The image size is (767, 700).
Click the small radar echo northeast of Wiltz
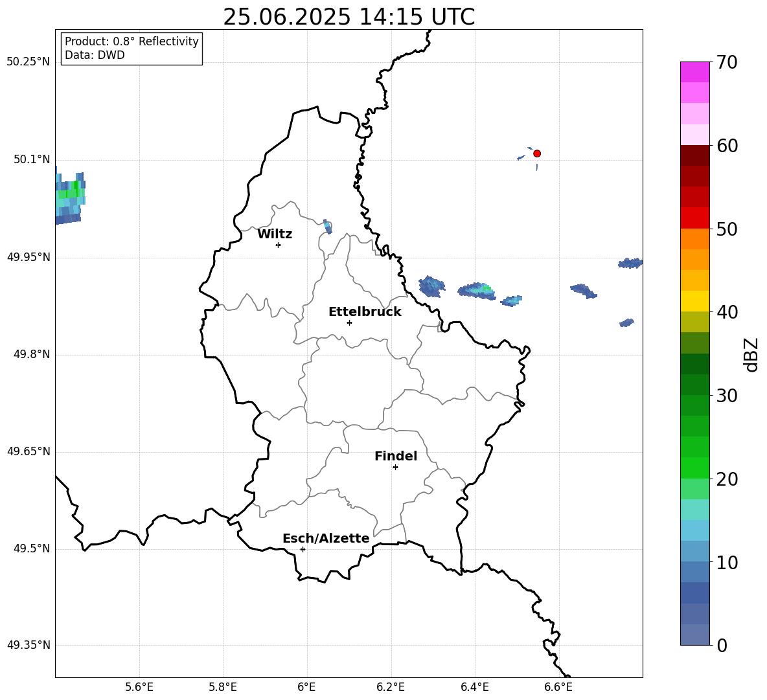[x=328, y=227]
